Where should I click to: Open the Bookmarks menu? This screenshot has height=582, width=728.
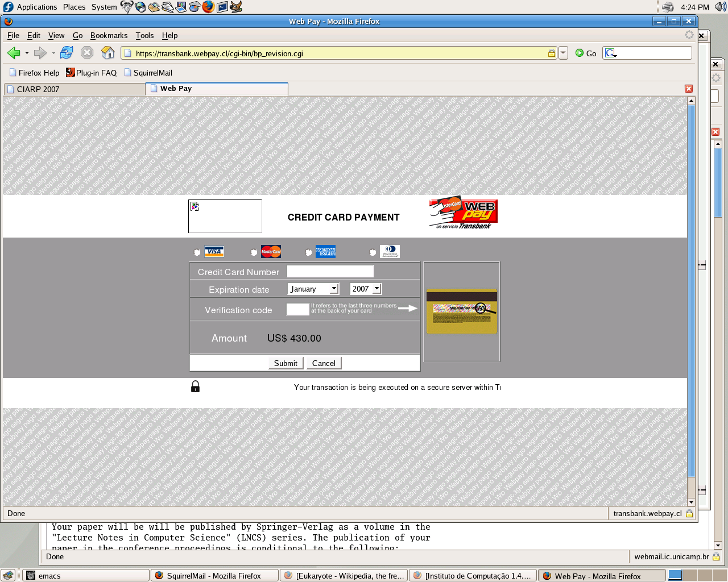point(109,35)
